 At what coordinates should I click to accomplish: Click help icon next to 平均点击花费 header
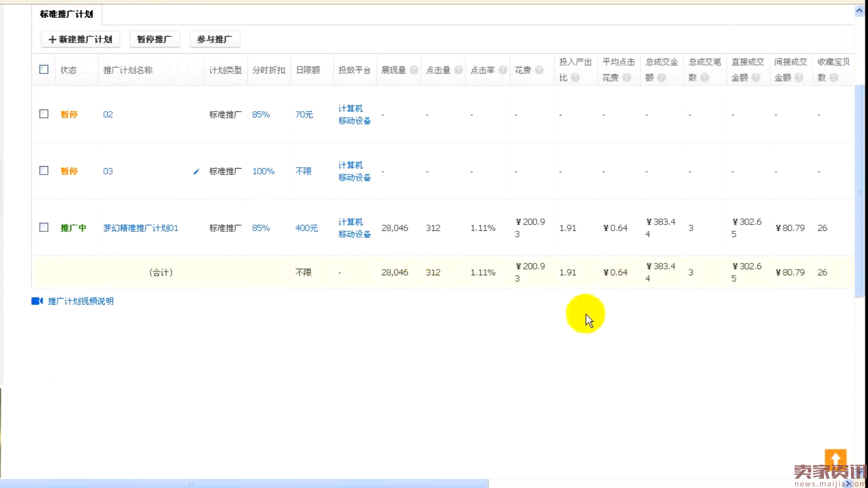pos(626,78)
